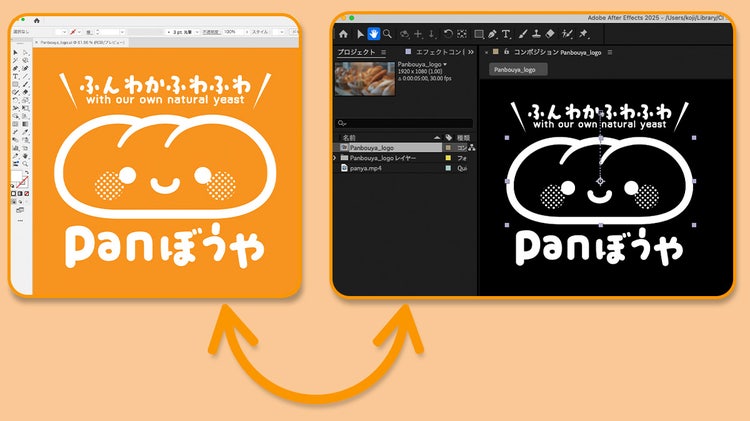Select the Direct Selection tool in Illustrator
This screenshot has width=750, height=421.
tap(25, 52)
